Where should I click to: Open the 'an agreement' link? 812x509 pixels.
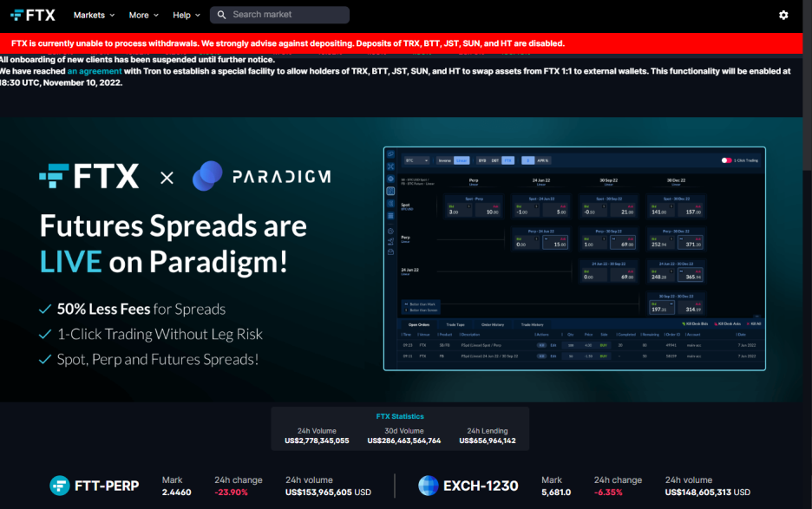(x=95, y=71)
